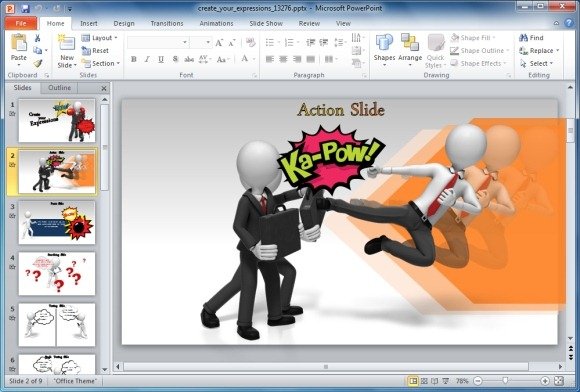Toggle Bold formatting
The height and width of the screenshot is (392, 580).
(134, 59)
